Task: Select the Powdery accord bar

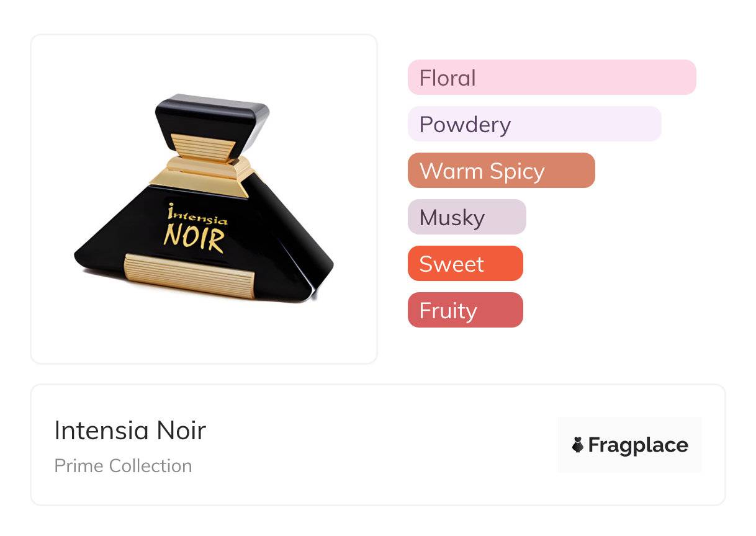Action: (534, 124)
